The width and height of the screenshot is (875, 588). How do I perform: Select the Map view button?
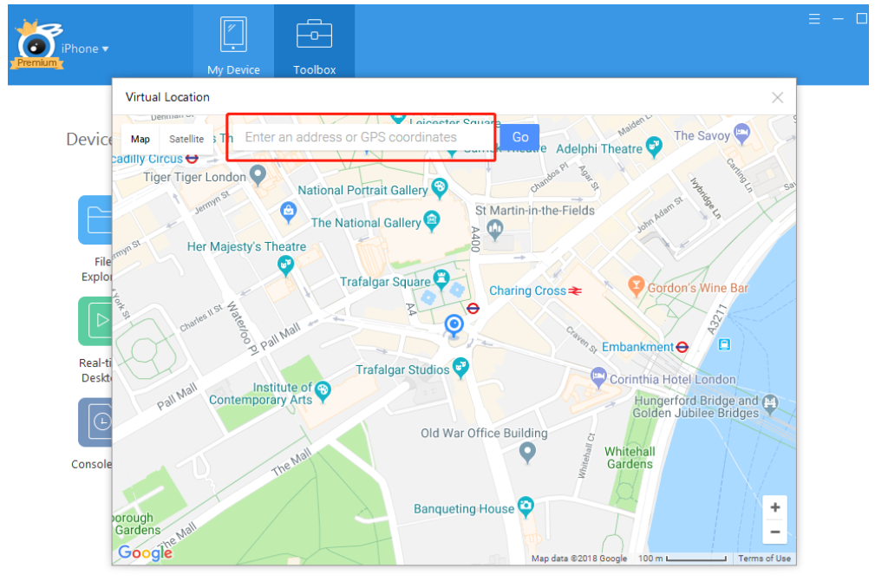pyautogui.click(x=140, y=139)
